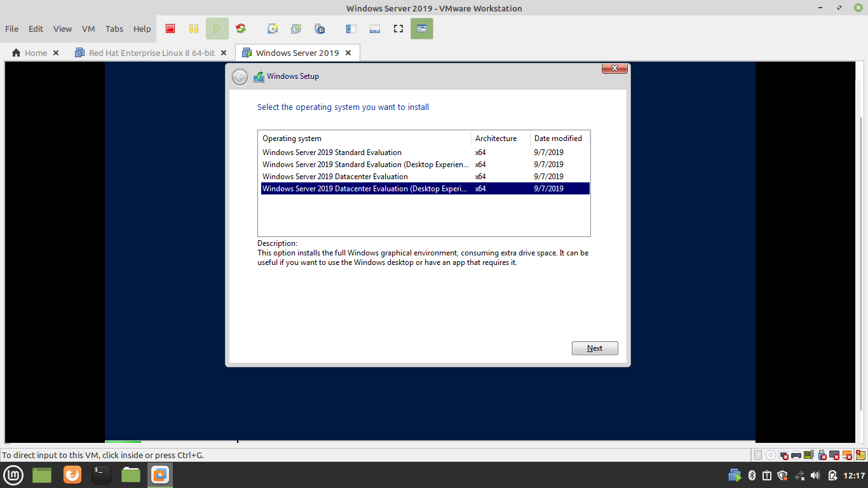This screenshot has width=868, height=488.
Task: Enter full screen mode icon
Action: point(398,29)
